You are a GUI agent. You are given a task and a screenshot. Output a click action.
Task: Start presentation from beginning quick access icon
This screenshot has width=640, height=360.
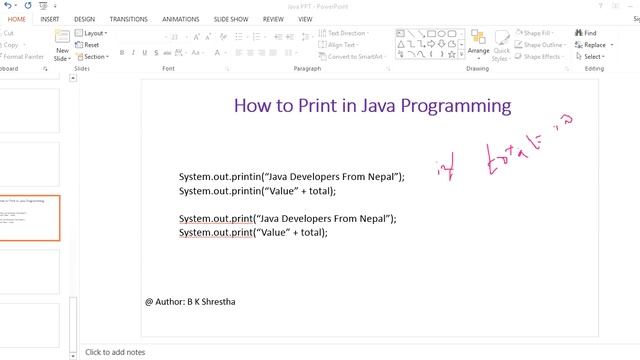pos(43,6)
